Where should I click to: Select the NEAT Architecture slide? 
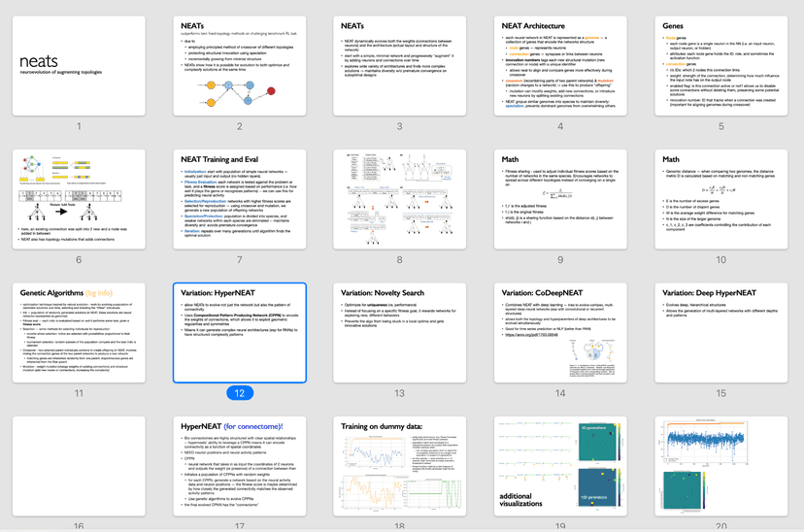(561, 64)
